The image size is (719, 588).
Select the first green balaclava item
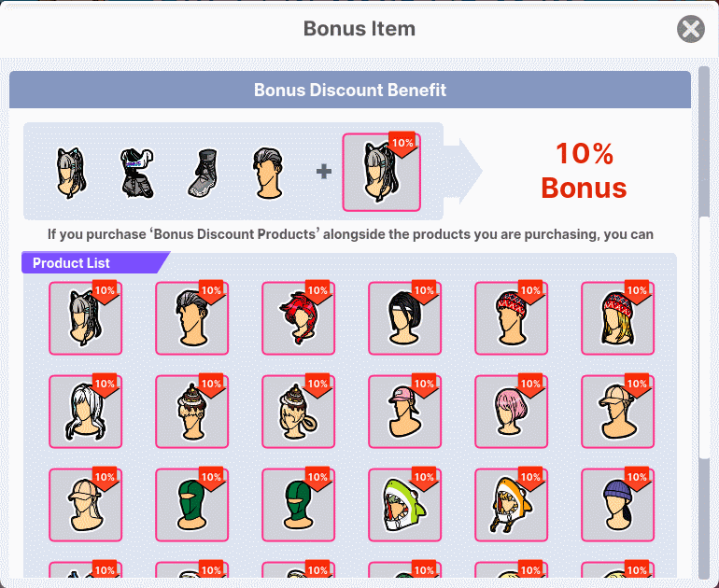coord(191,504)
